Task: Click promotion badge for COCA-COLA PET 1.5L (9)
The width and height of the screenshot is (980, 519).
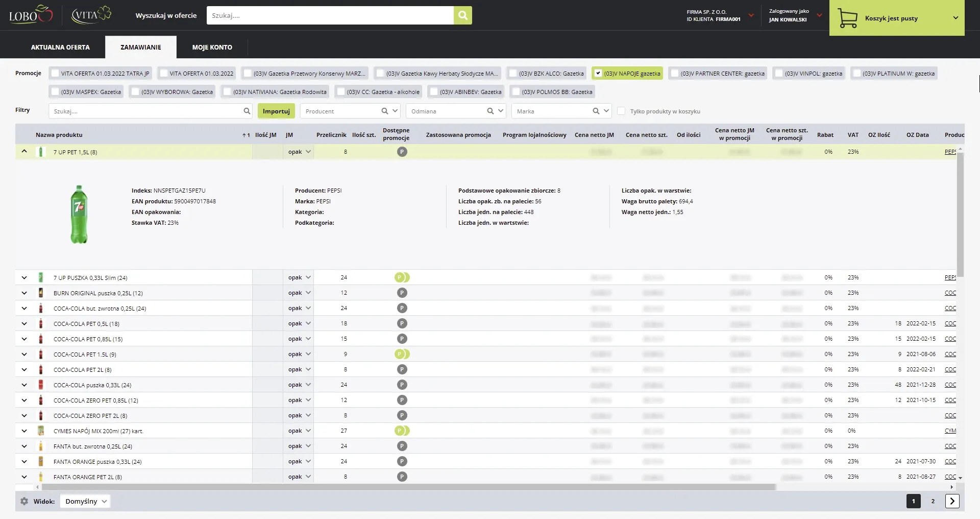Action: coord(402,354)
